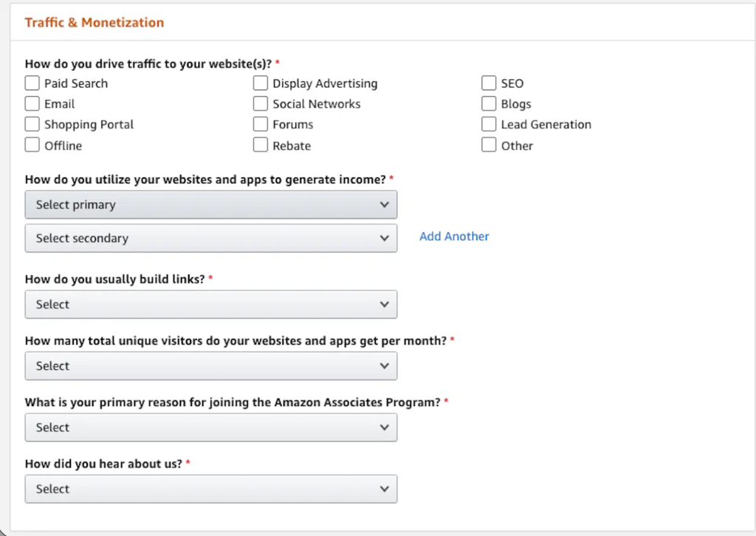
Task: Expand the Select secondary dropdown
Action: pos(210,238)
